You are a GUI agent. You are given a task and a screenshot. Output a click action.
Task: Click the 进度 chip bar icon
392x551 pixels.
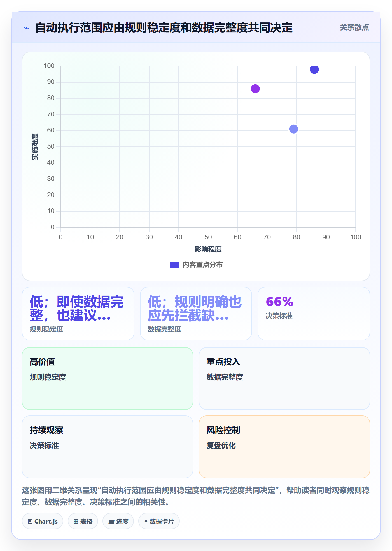(111, 522)
